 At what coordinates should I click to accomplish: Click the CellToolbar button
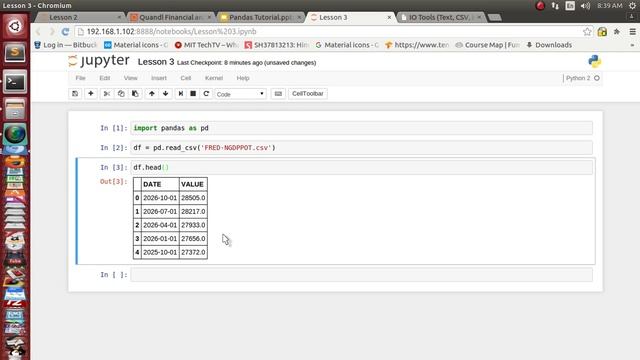(x=308, y=93)
